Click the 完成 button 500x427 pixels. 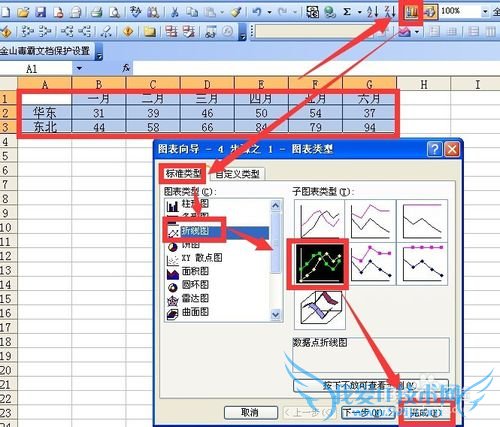426,413
